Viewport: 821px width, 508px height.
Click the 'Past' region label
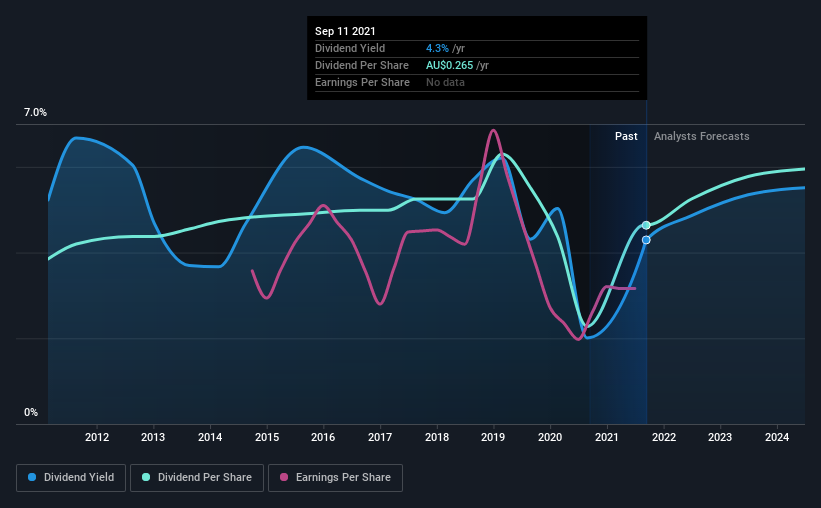coord(626,136)
